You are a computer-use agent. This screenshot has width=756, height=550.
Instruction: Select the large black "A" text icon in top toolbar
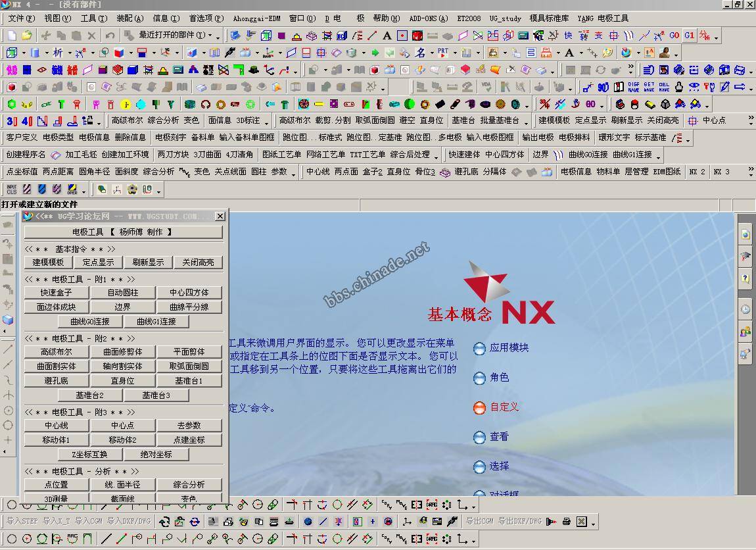(x=387, y=36)
